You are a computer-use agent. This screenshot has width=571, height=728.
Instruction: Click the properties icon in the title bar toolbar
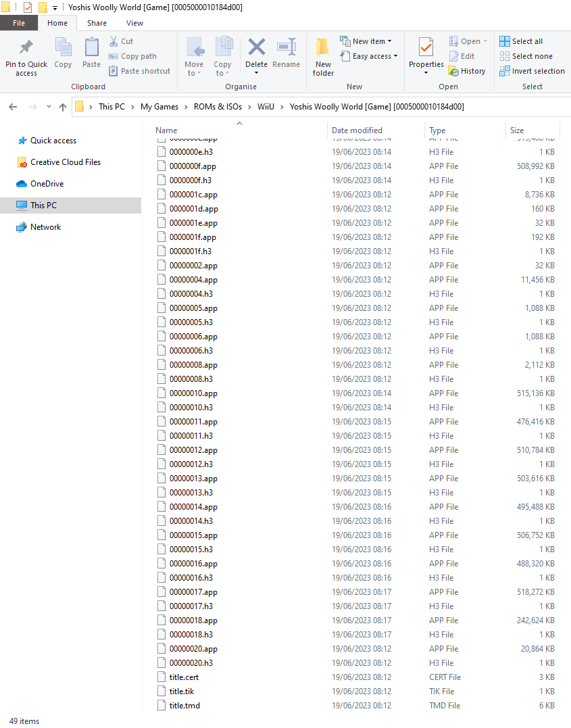pyautogui.click(x=28, y=7)
